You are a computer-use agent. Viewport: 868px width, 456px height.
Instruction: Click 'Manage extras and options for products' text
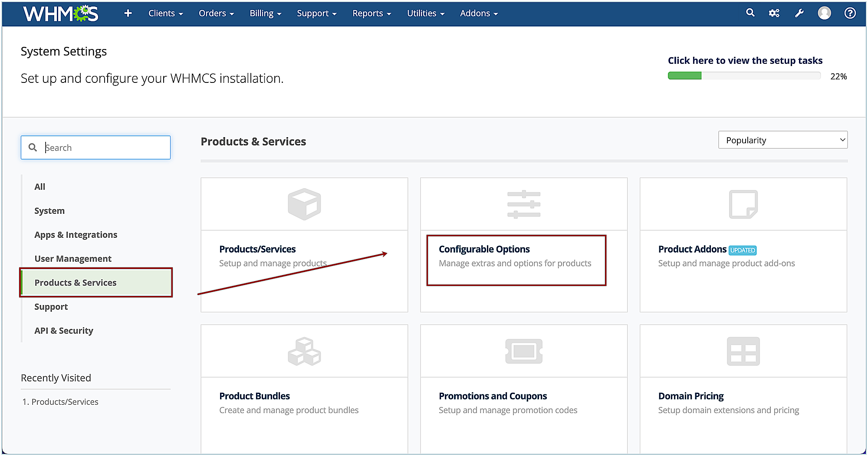coord(515,263)
